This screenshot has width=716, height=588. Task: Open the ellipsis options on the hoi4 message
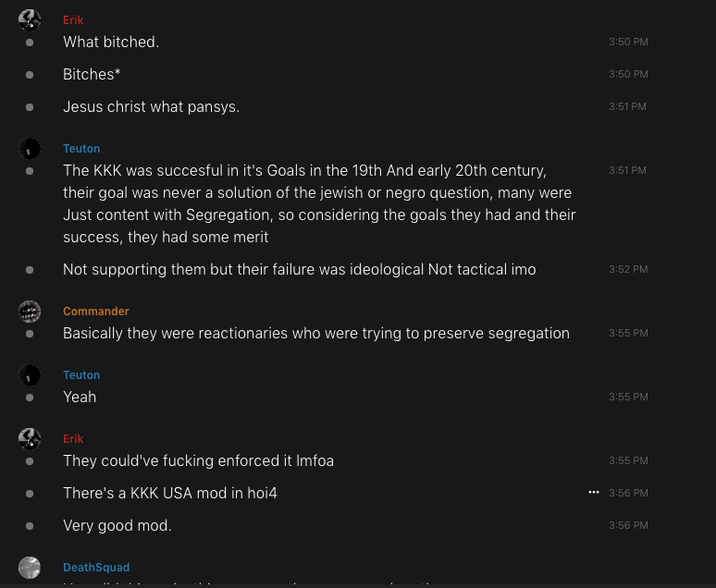pyautogui.click(x=594, y=493)
